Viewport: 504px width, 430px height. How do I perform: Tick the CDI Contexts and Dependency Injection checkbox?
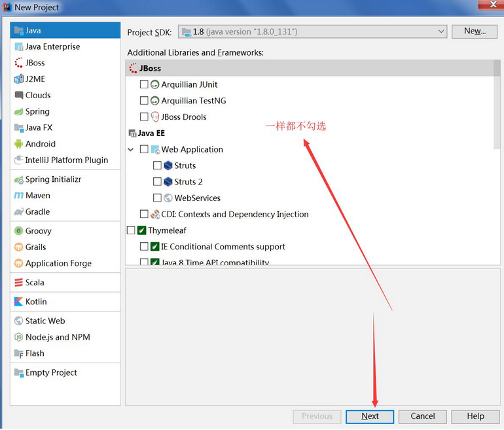point(144,214)
